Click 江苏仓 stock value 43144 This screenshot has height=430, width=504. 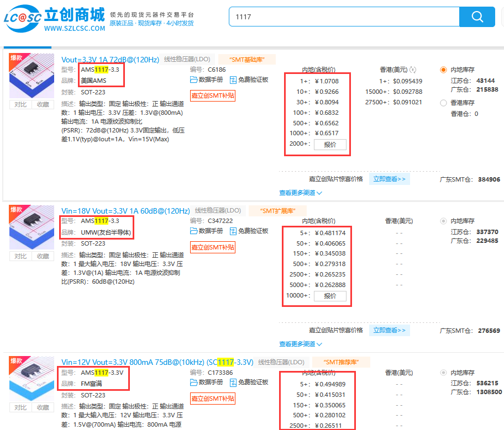[x=485, y=81]
